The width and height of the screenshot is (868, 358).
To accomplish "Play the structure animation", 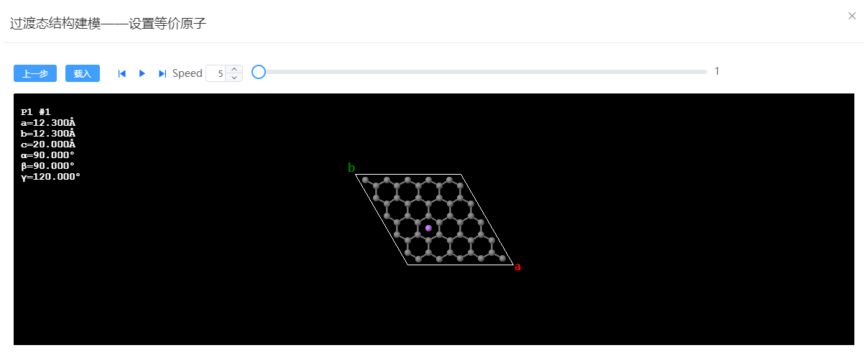I will [x=142, y=73].
